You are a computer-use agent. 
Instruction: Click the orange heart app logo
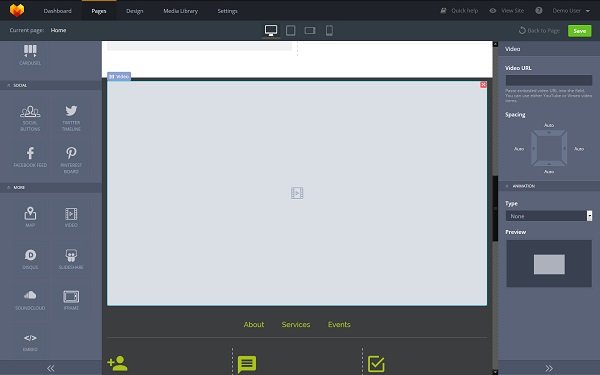(17, 10)
